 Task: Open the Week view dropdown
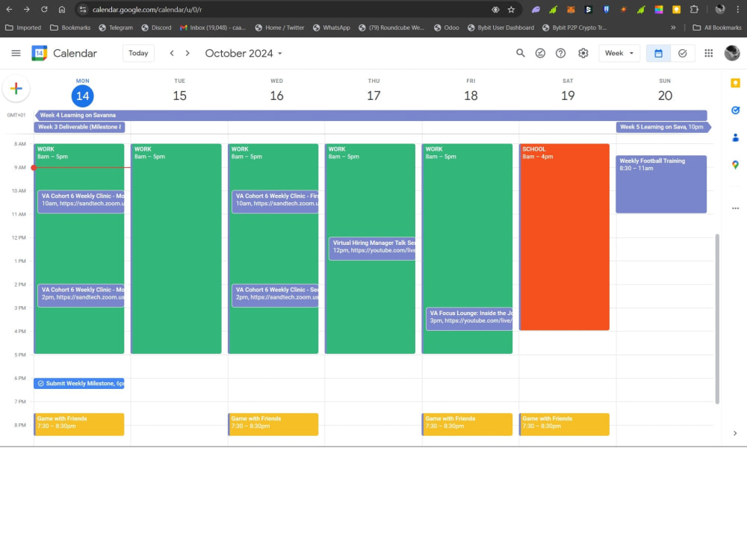pos(619,53)
